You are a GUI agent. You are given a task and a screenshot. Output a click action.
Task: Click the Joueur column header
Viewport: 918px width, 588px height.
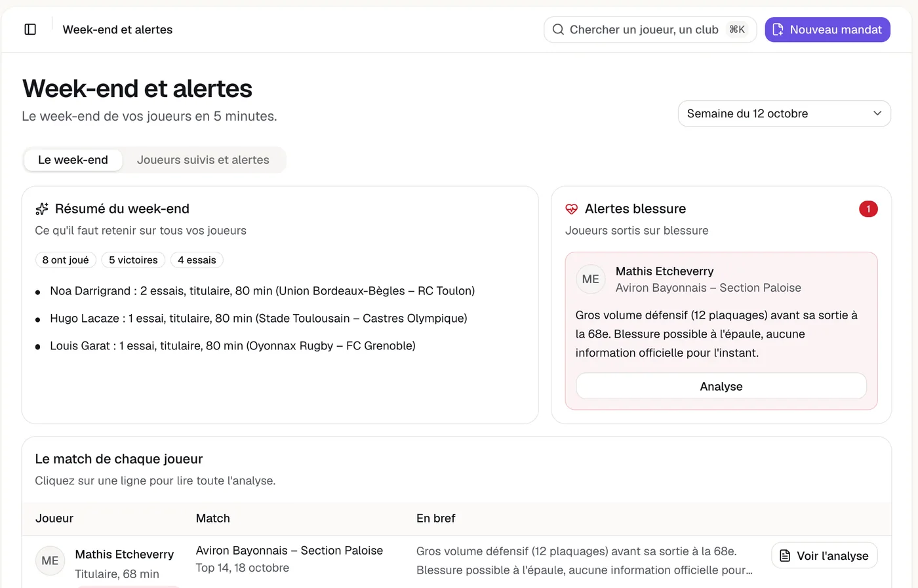tap(54, 519)
